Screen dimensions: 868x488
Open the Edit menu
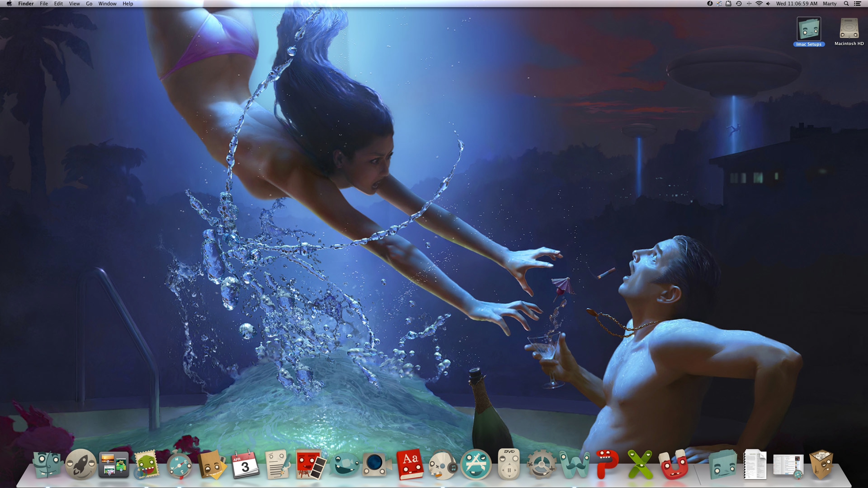click(x=58, y=4)
